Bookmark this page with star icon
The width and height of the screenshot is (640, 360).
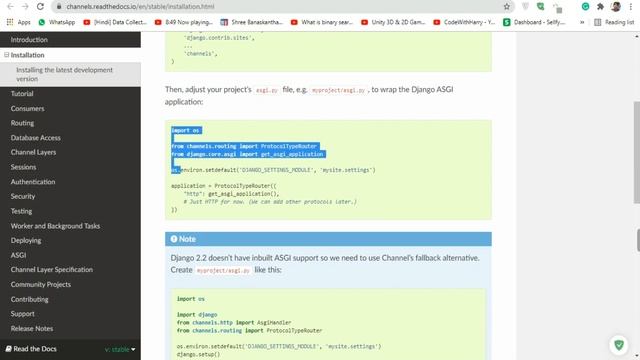(x=507, y=7)
